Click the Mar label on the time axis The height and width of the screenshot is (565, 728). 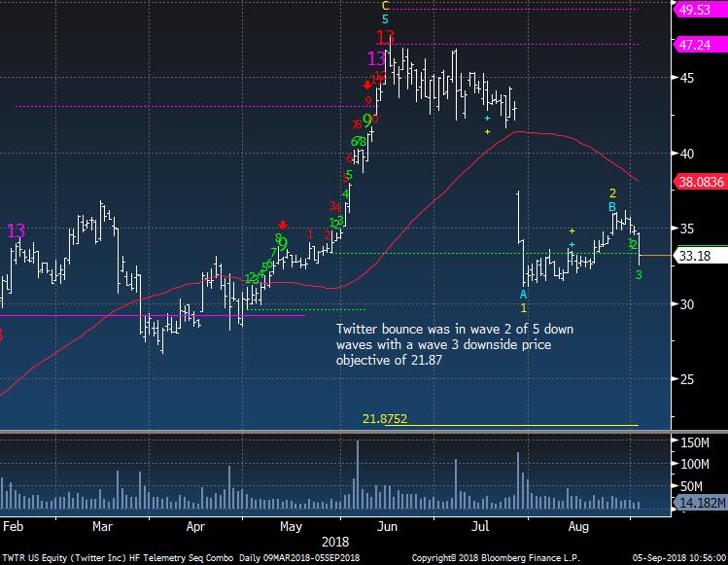tap(103, 526)
